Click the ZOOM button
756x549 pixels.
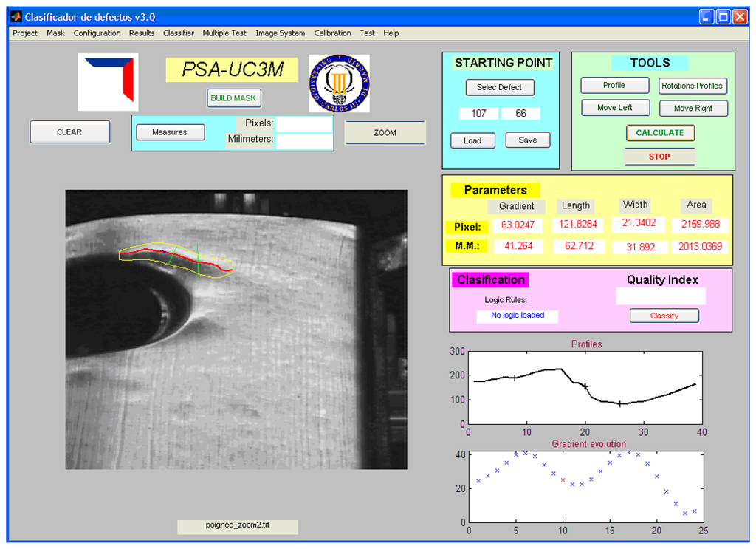(x=385, y=133)
